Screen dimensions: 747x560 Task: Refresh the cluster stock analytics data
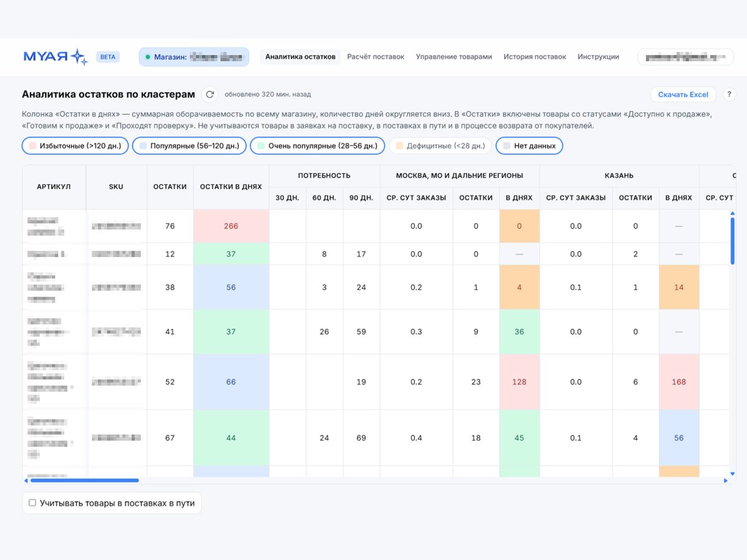210,95
